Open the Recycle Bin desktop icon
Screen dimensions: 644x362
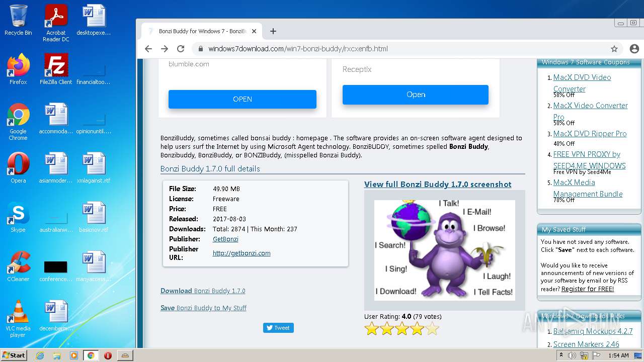18,20
